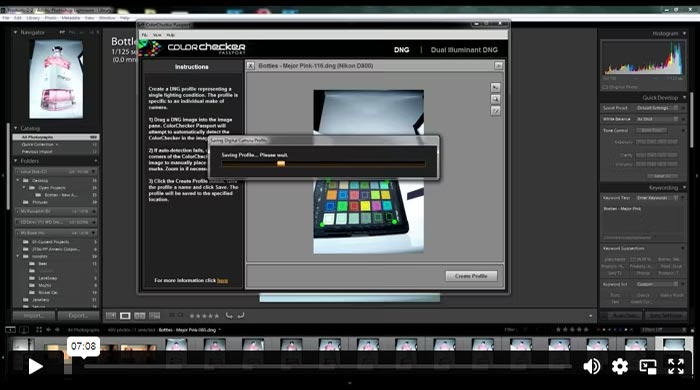The width and height of the screenshot is (700, 390).
Task: Open Lightroom Metadata menu
Action: (x=71, y=18)
